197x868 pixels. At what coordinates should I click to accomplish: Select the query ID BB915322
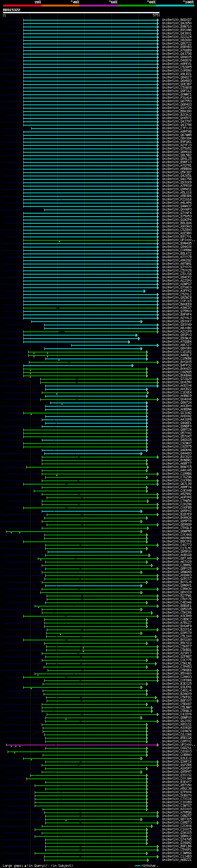pyautogui.click(x=11, y=10)
